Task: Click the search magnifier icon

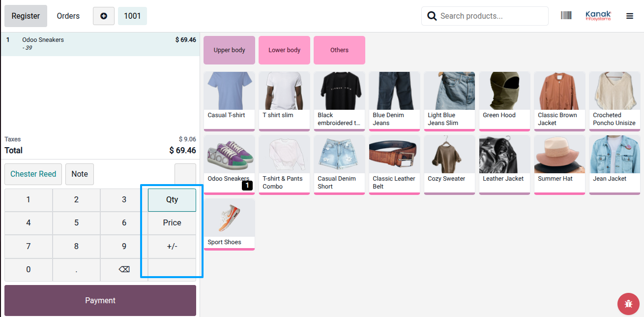Action: point(432,16)
